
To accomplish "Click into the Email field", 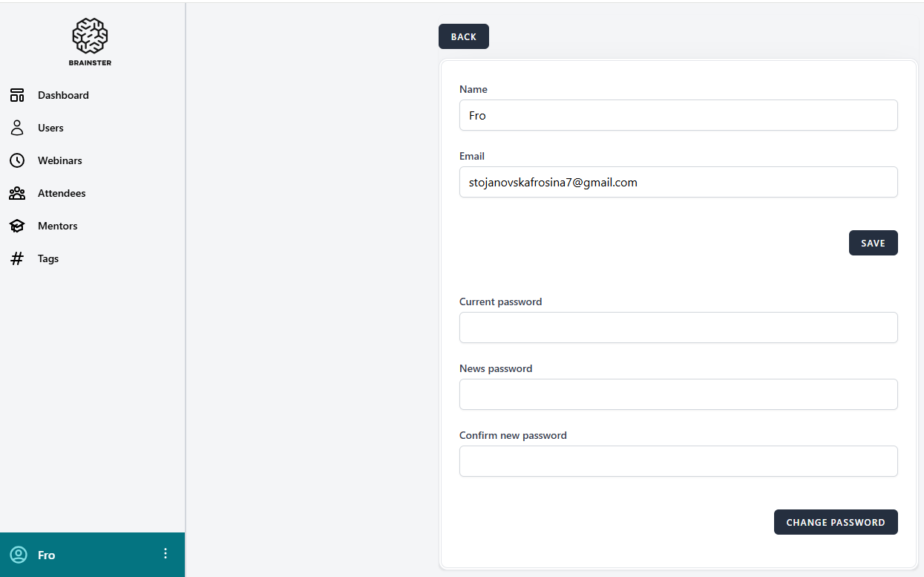I will click(x=678, y=182).
